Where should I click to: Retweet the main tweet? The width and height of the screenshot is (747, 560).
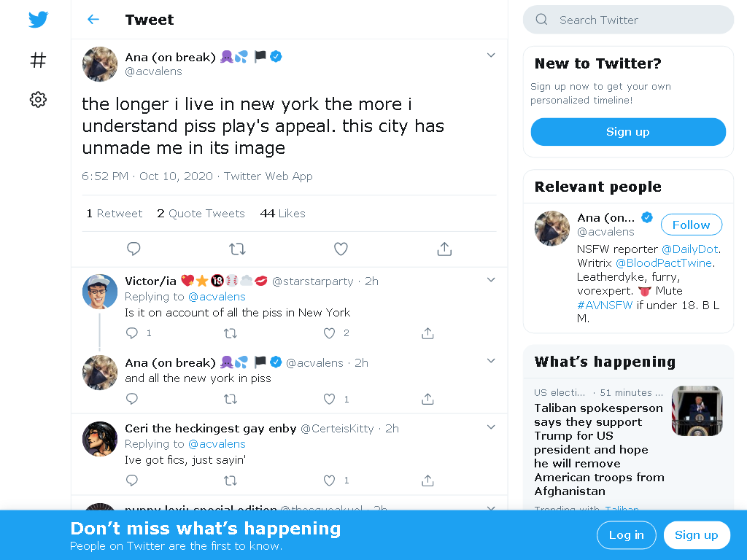(237, 249)
